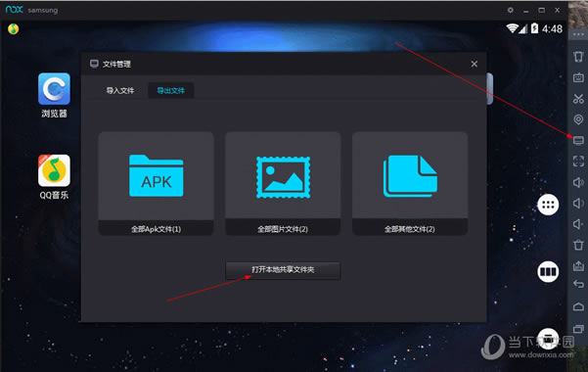Click the My Computer file sharing sidebar icon
The image size is (588, 372).
(x=578, y=140)
